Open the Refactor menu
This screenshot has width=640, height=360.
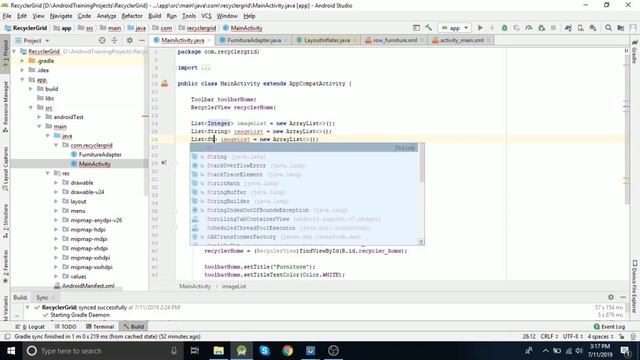point(132,16)
